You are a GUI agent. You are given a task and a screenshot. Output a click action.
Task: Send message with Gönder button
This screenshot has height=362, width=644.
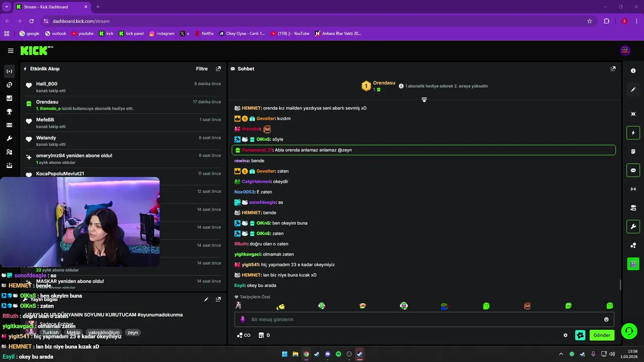tap(602, 335)
